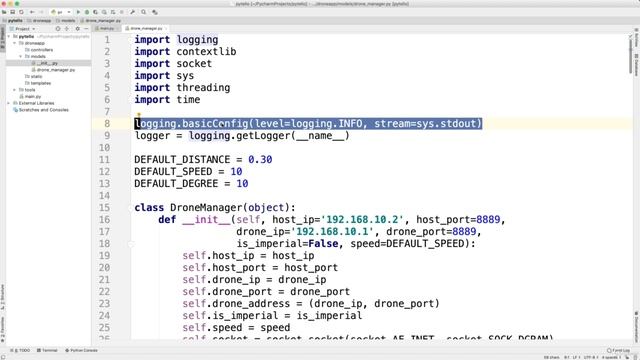
Task: Select the static folder
Action: click(33, 76)
